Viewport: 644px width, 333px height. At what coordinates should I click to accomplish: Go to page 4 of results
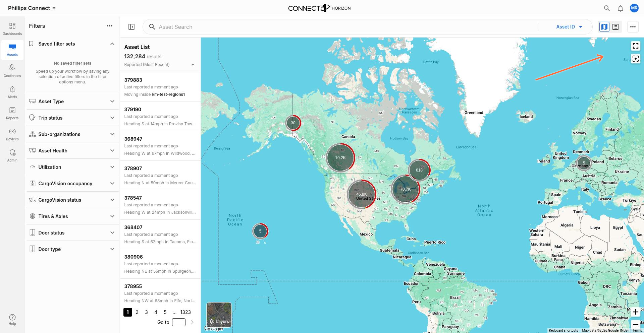(156, 312)
